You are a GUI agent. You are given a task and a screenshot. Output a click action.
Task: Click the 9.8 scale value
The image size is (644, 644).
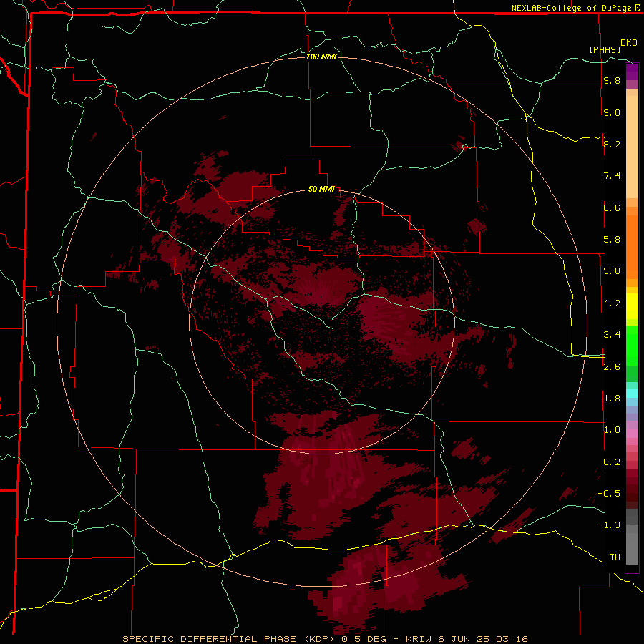[612, 81]
